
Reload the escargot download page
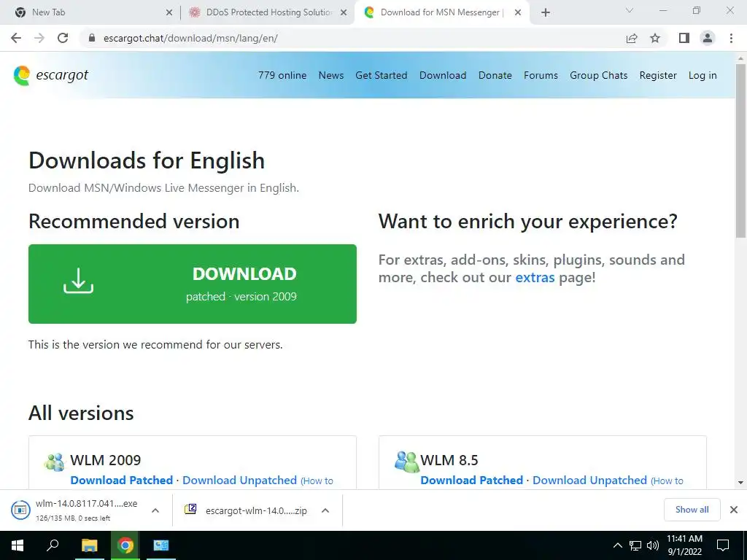(63, 38)
